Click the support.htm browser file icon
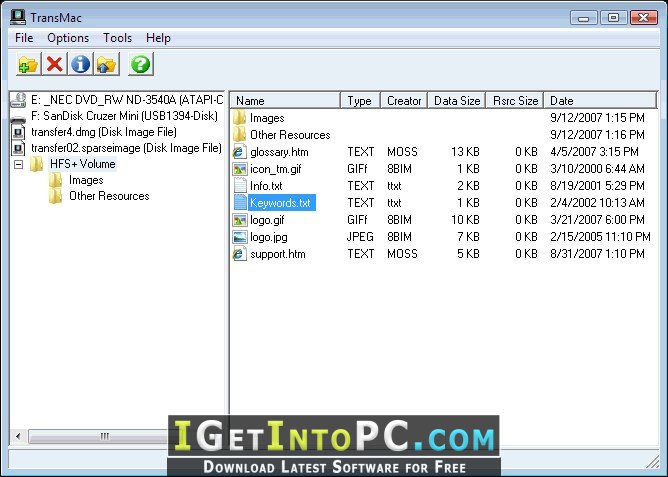Viewport: 668px width, 477px height. coord(240,254)
